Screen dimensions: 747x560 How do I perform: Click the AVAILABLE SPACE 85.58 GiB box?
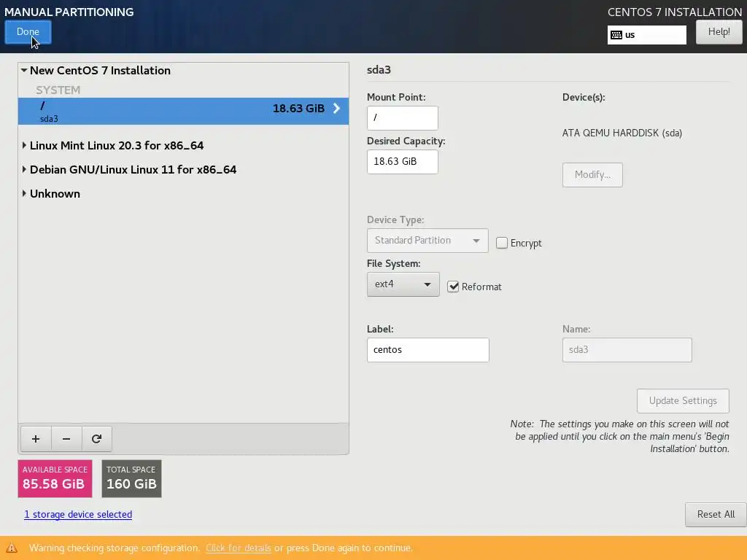(55, 478)
